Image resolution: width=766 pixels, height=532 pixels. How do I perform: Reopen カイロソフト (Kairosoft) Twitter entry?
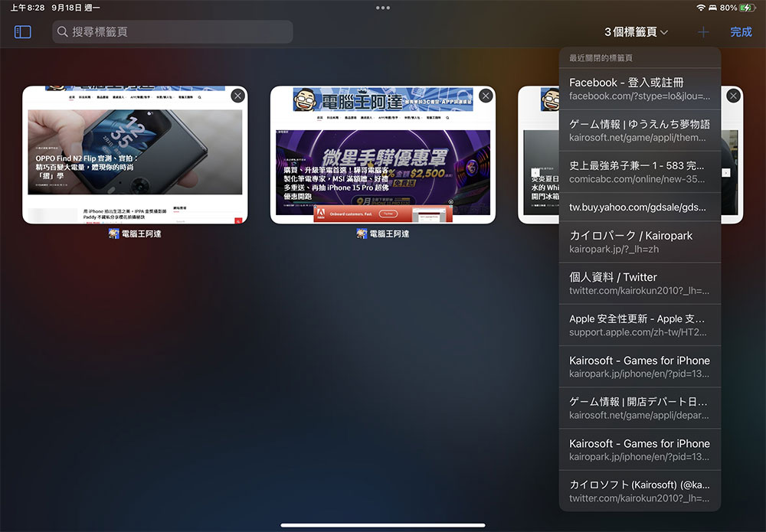tap(640, 491)
